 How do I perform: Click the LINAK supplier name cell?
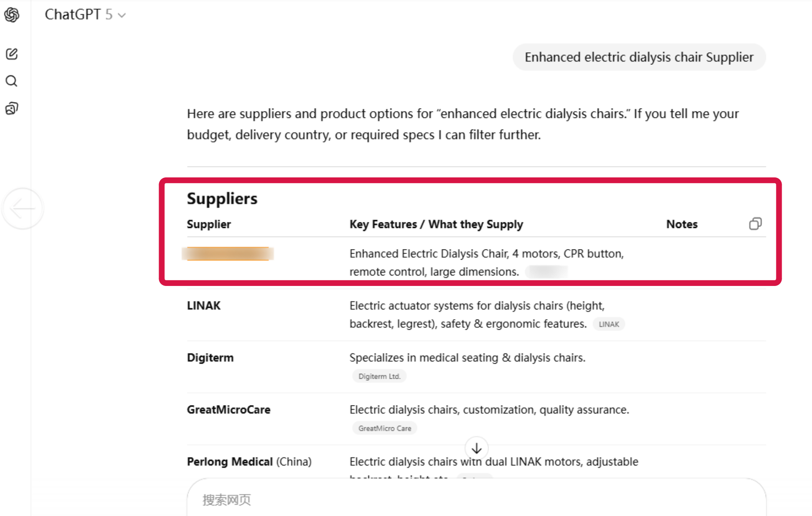point(204,306)
